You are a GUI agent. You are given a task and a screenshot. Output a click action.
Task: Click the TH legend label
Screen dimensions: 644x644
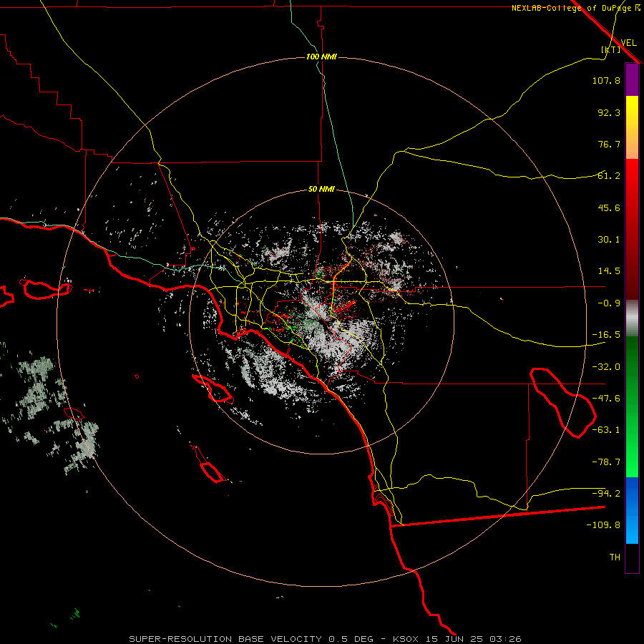615,557
